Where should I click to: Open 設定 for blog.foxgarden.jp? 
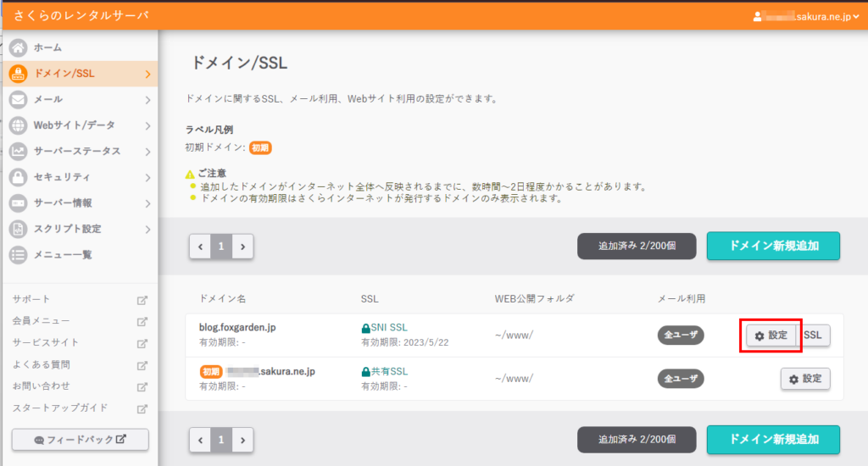point(771,336)
